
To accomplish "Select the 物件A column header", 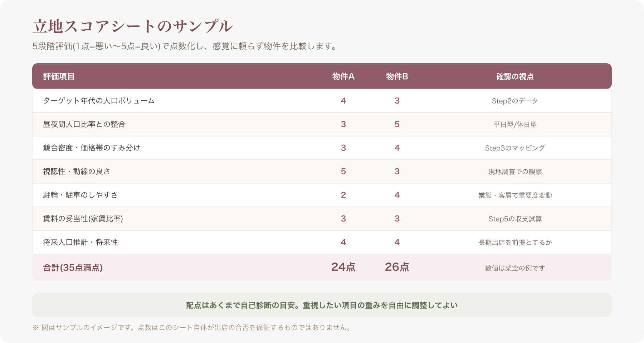I will (343, 76).
